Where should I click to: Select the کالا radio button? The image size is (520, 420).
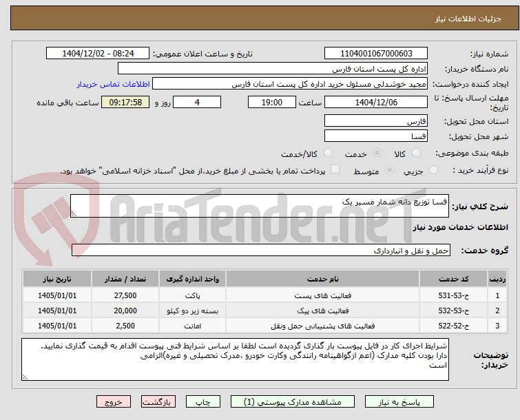point(416,153)
